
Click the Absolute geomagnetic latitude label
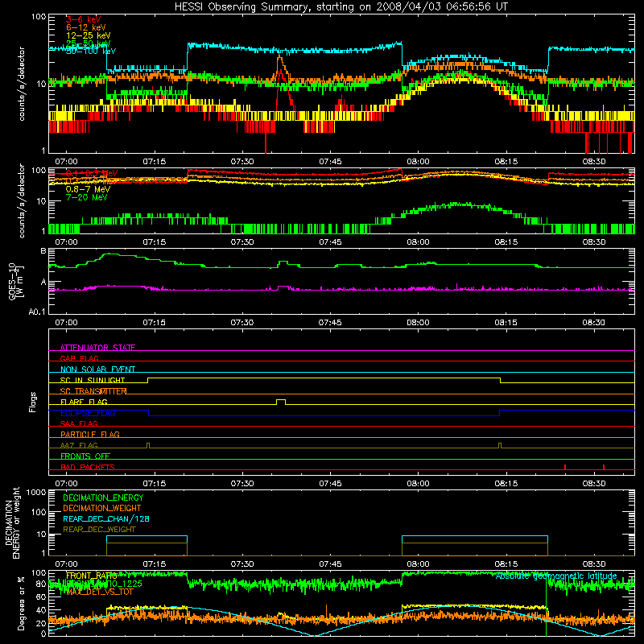click(x=556, y=576)
